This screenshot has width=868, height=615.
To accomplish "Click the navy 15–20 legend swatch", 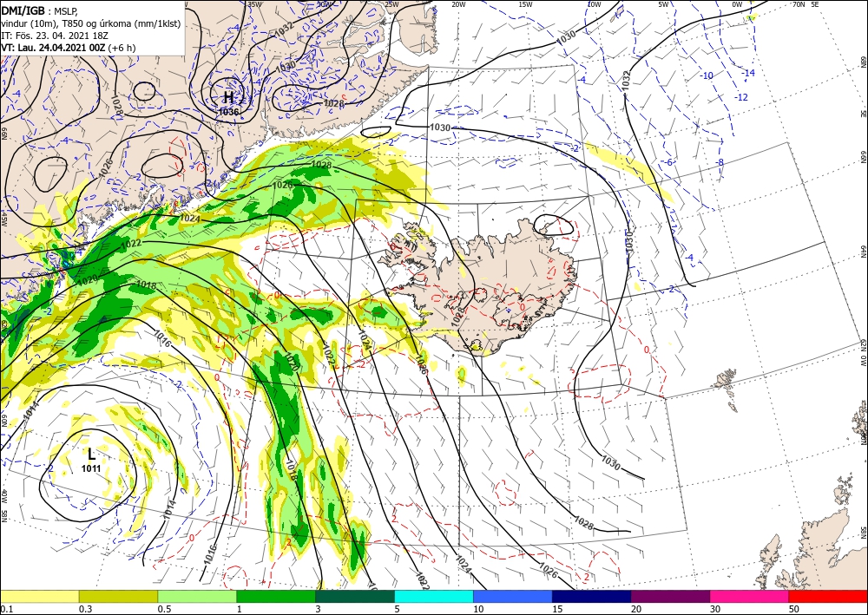I will [592, 596].
